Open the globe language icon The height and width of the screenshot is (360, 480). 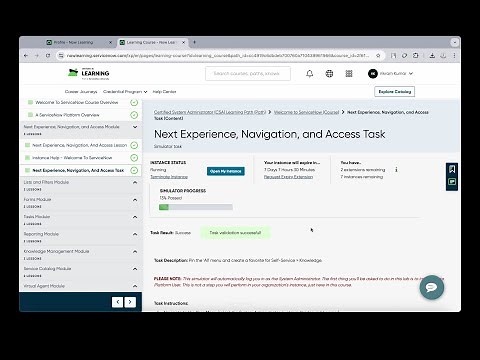click(x=329, y=74)
